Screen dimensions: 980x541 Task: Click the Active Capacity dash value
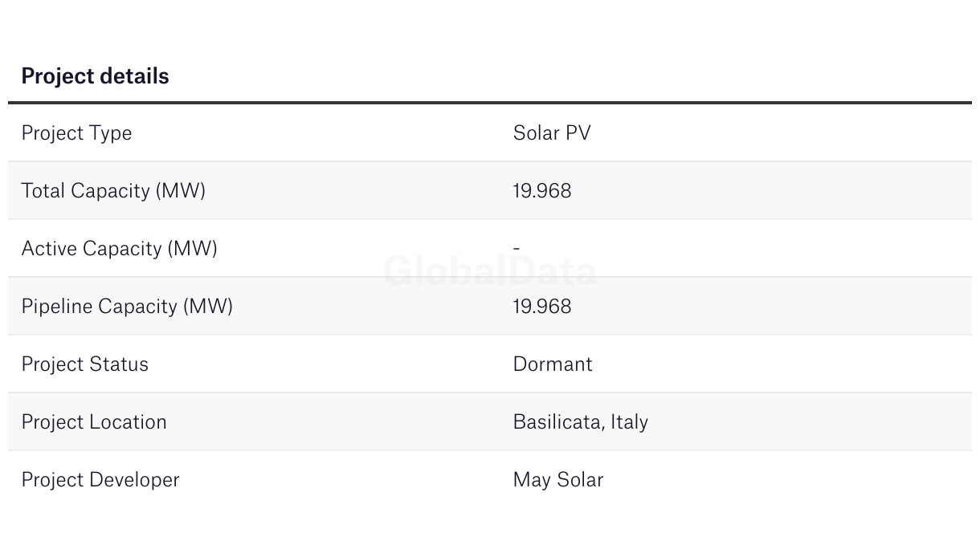517,249
